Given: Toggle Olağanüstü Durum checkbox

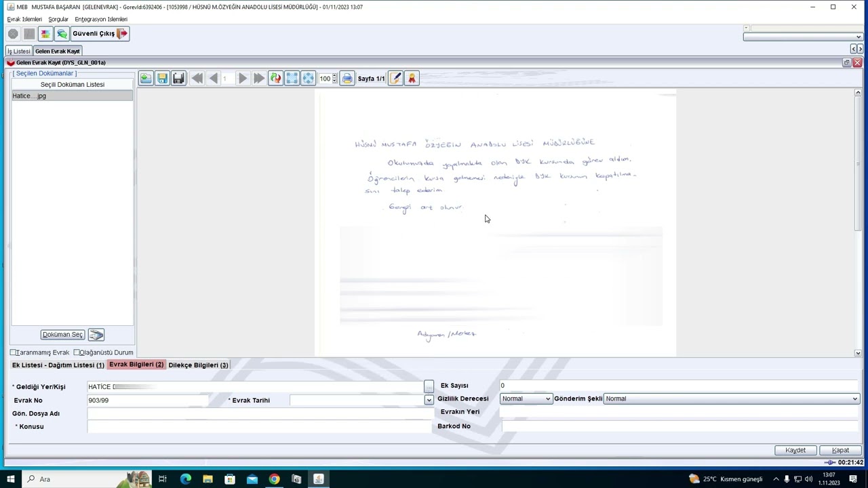Looking at the screenshot, I should click(77, 352).
